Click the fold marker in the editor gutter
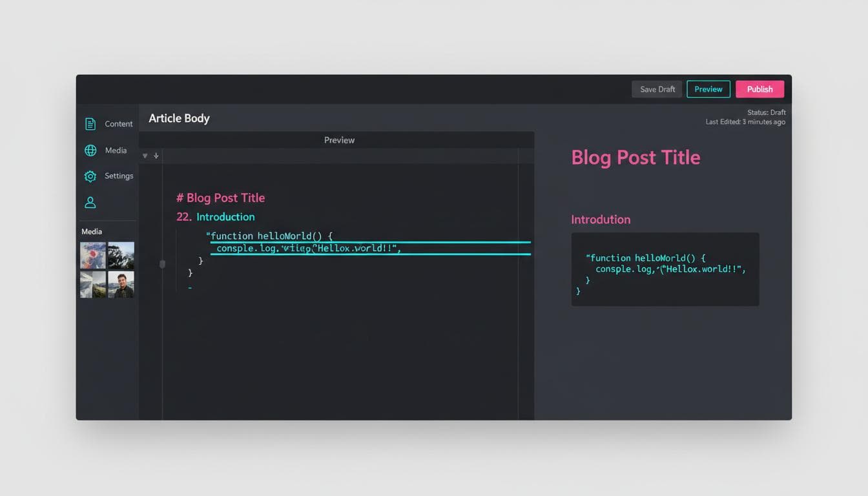 click(x=162, y=264)
